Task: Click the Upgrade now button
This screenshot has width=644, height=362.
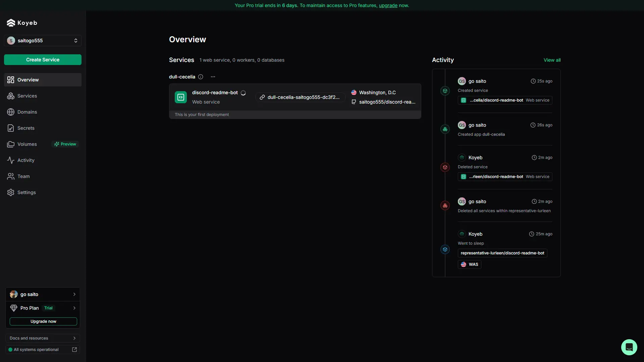Action: point(43,321)
